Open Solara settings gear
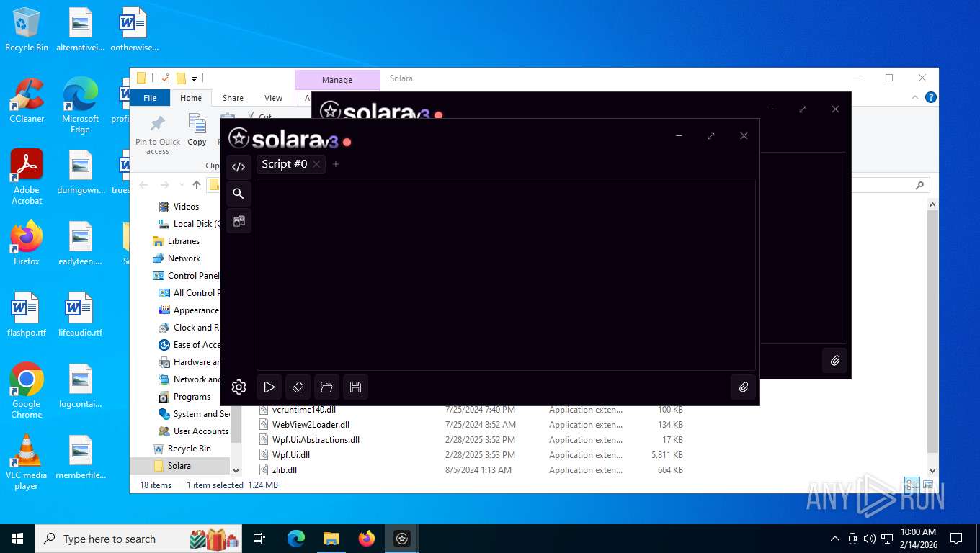This screenshot has height=553, width=980. (x=239, y=387)
